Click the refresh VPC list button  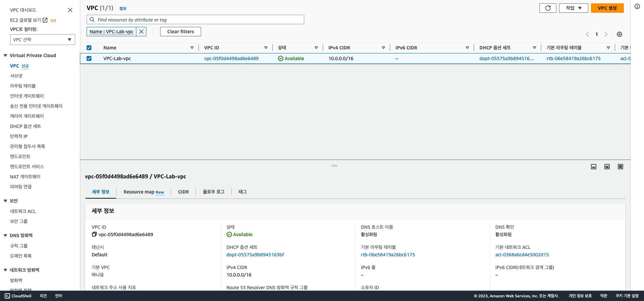pyautogui.click(x=548, y=8)
